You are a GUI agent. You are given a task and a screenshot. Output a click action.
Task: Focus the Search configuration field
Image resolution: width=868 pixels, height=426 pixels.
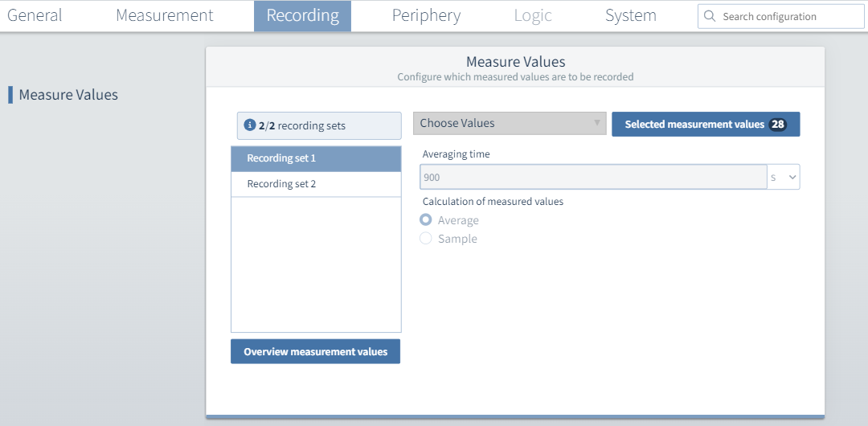[788, 16]
